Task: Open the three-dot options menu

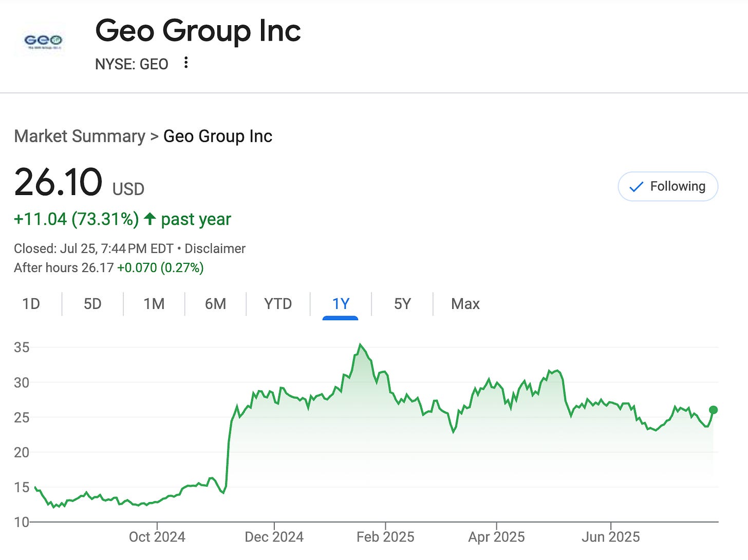Action: pos(186,63)
